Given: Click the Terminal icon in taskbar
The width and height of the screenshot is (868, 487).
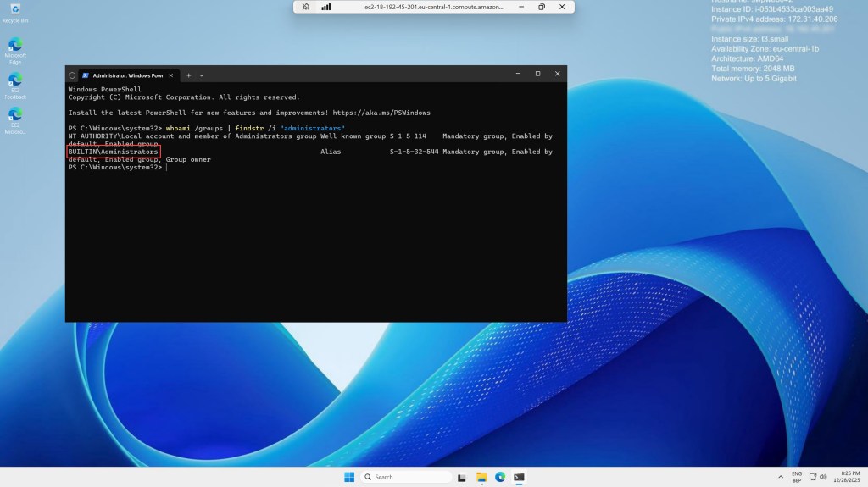Looking at the screenshot, I should pos(519,477).
